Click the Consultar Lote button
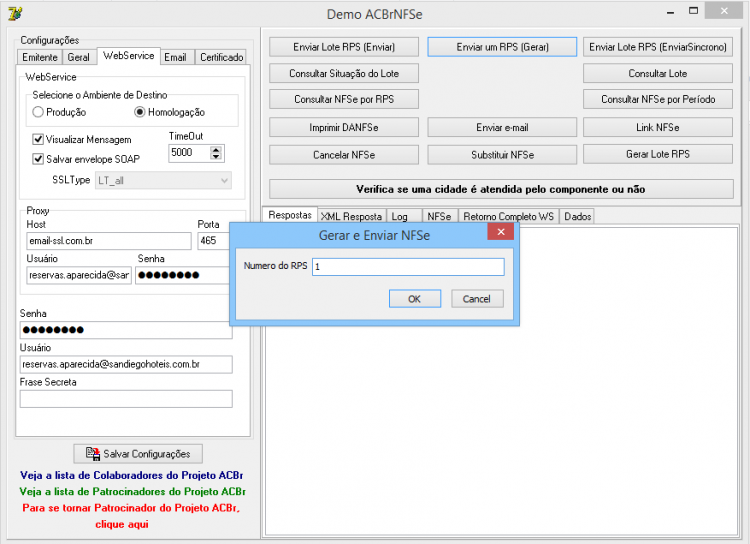The width and height of the screenshot is (750, 544). click(x=658, y=73)
